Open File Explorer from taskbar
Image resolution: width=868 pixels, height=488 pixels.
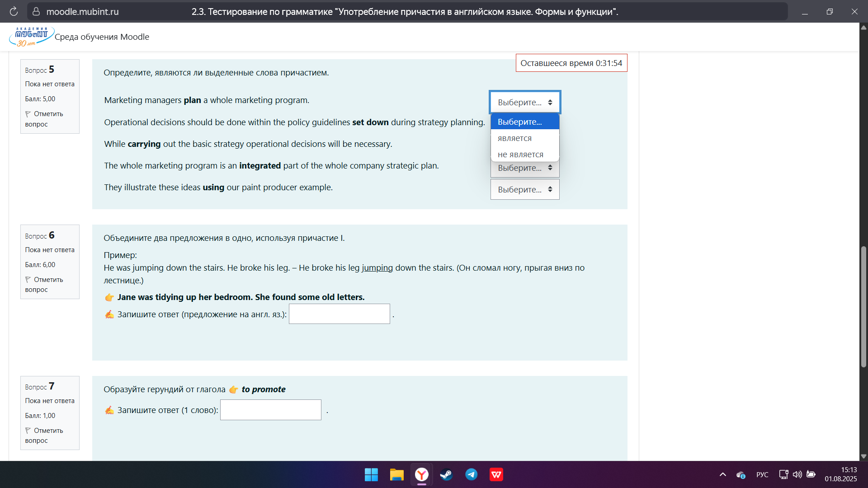[x=396, y=474]
